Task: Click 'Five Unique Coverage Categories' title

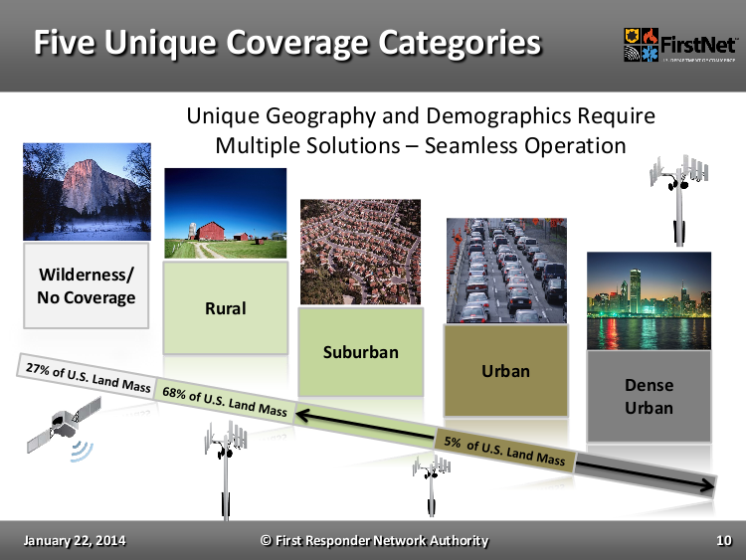Action: click(287, 43)
